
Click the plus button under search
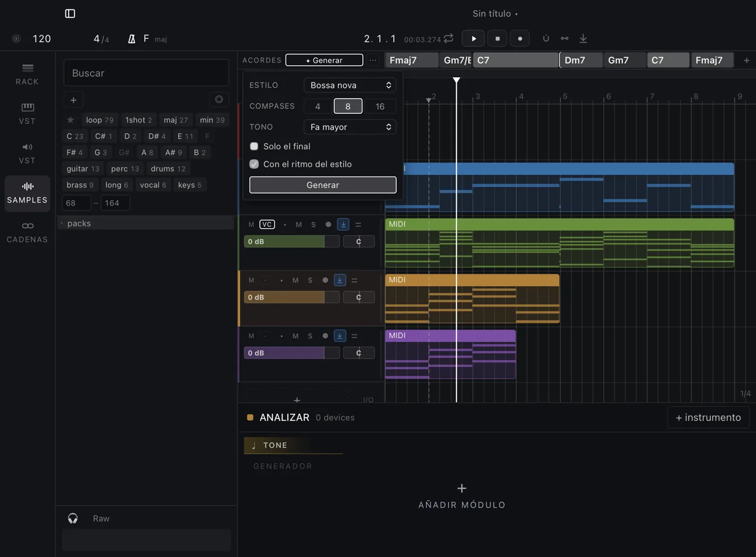point(73,100)
